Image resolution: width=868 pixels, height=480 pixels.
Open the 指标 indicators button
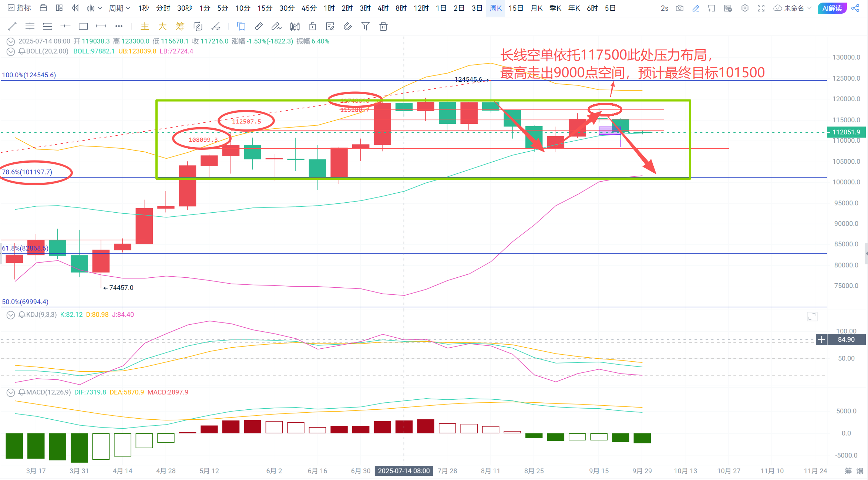20,8
